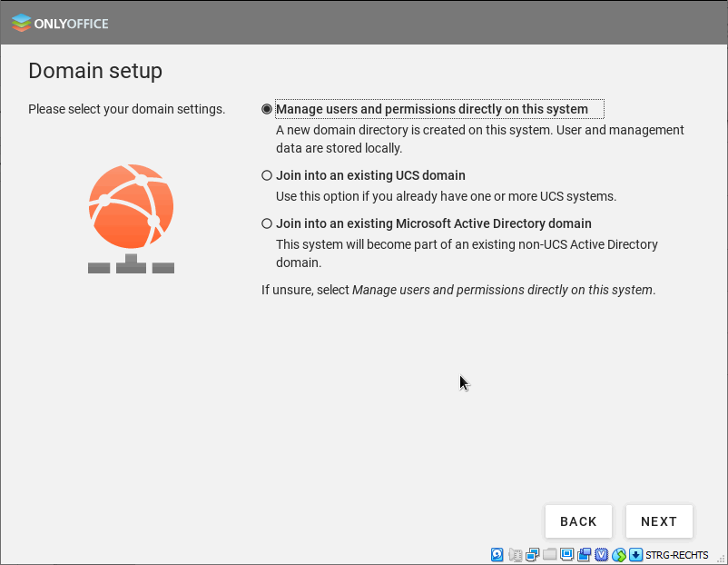Click the STRG-RECHTS host key label
Screen dimensions: 728x565
[x=677, y=555]
